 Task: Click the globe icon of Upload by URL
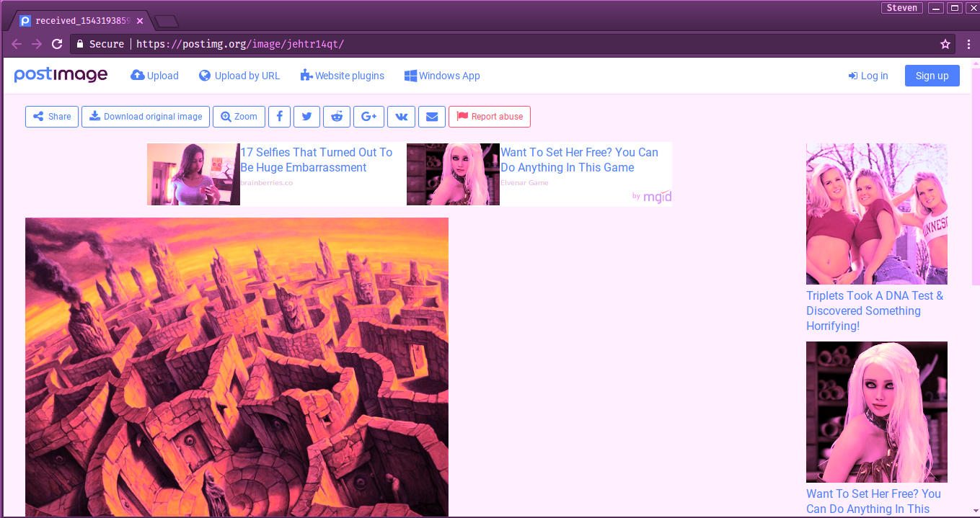pos(205,76)
